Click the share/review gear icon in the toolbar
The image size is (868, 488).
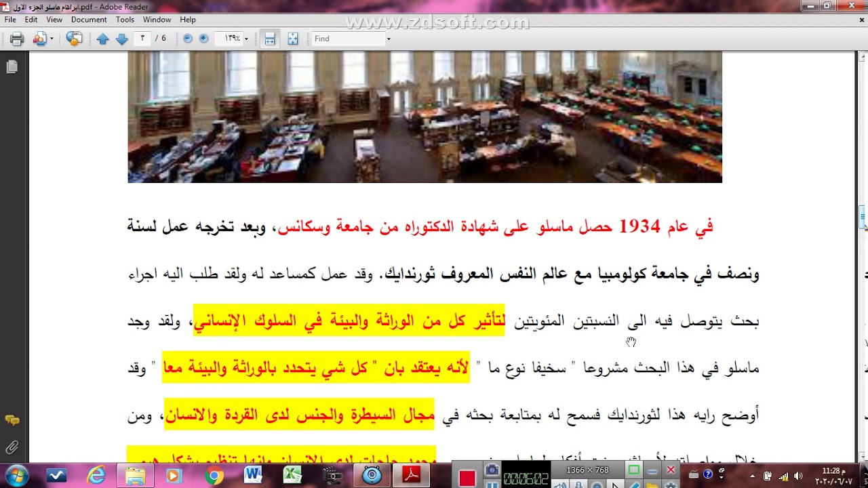[x=74, y=39]
